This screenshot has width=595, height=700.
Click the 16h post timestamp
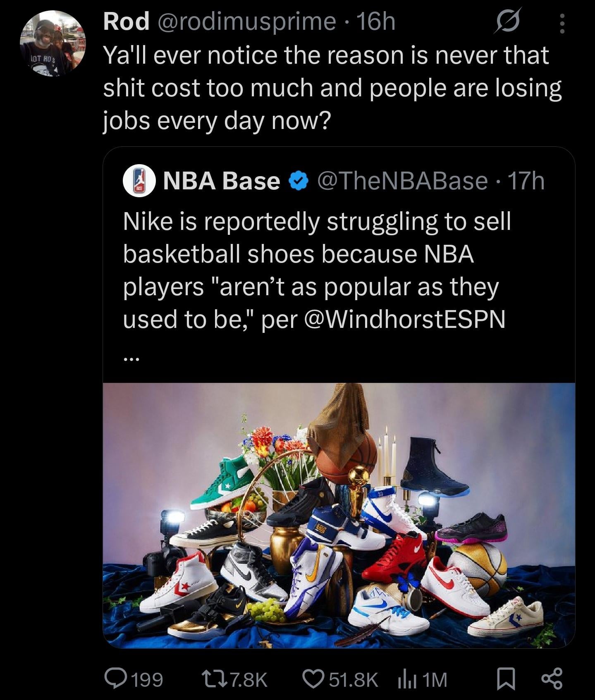(376, 22)
